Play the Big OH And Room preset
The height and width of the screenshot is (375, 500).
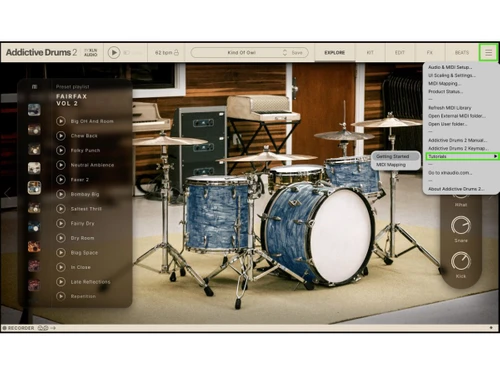(61, 121)
